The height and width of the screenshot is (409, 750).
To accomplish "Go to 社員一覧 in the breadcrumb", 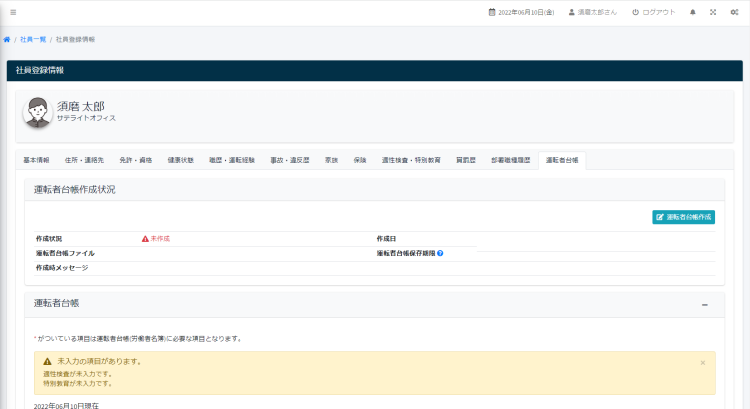I will [x=33, y=39].
